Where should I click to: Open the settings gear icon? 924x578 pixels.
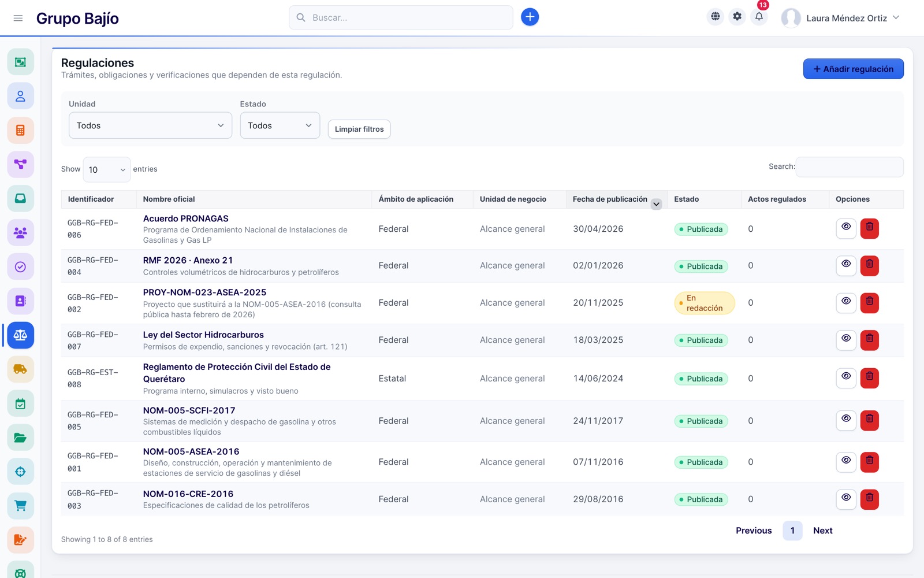737,17
